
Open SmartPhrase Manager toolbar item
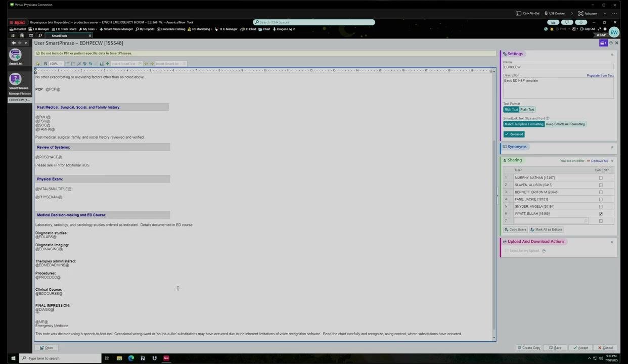(116, 29)
